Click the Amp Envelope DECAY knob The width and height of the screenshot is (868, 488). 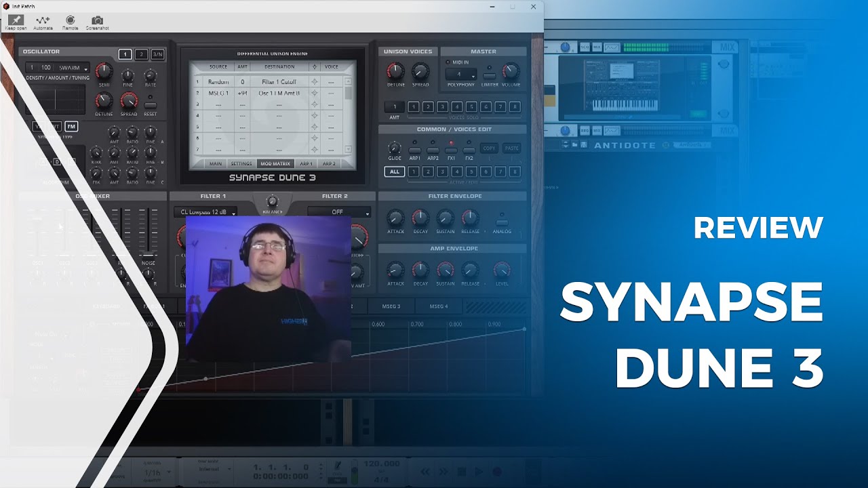pos(420,270)
